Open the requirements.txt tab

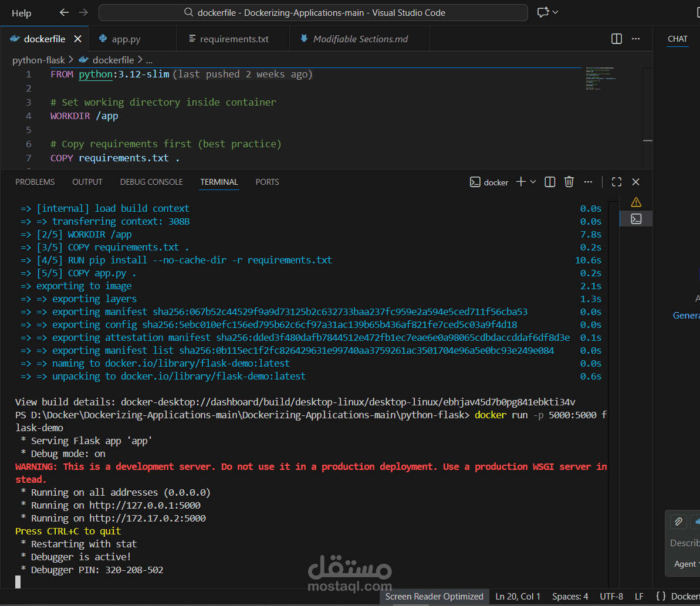[x=234, y=39]
